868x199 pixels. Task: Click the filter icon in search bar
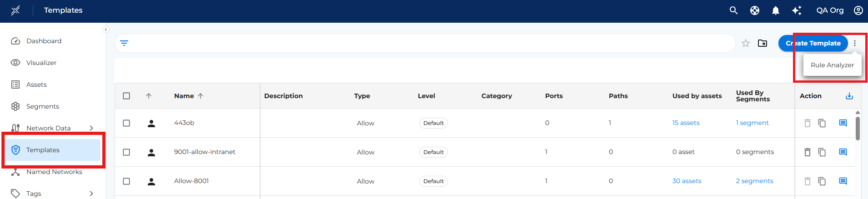[124, 43]
